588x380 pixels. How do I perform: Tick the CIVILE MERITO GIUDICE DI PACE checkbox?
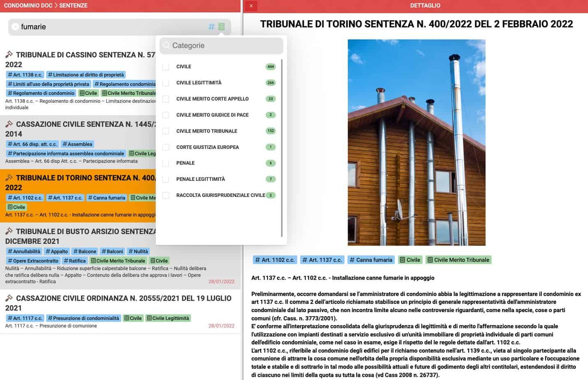click(166, 115)
